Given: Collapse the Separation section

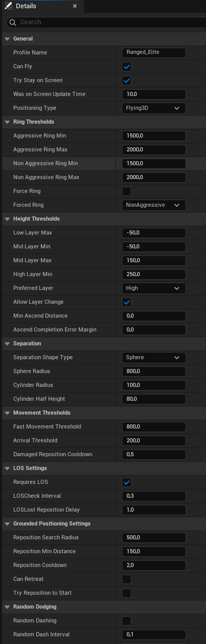Looking at the screenshot, I should click(x=7, y=344).
